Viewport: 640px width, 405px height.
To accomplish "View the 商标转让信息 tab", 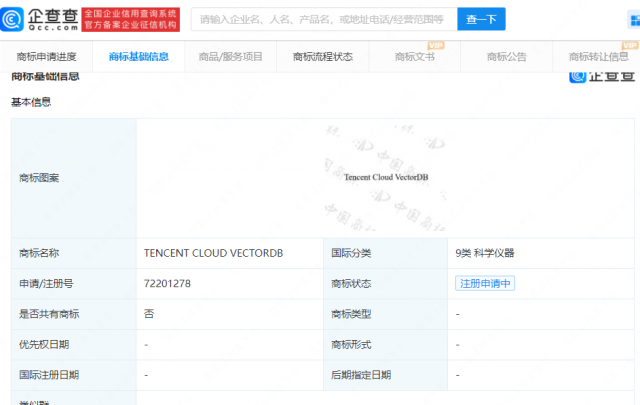I will (x=598, y=57).
